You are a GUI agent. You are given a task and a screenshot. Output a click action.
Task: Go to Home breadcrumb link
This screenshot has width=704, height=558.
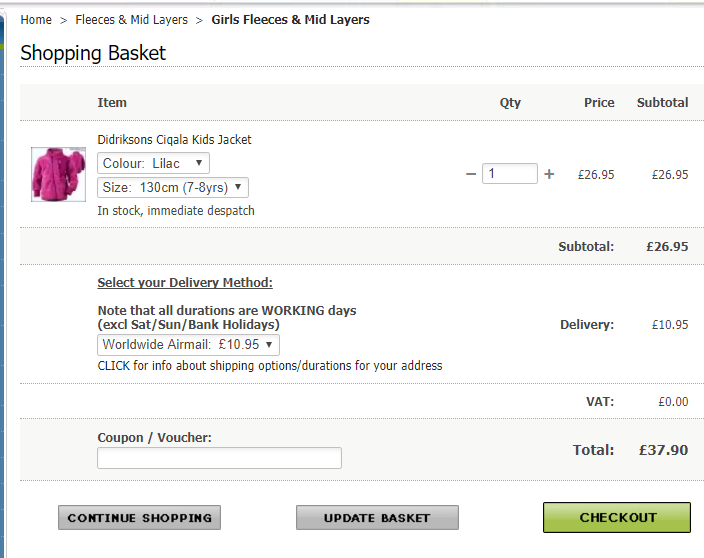36,20
